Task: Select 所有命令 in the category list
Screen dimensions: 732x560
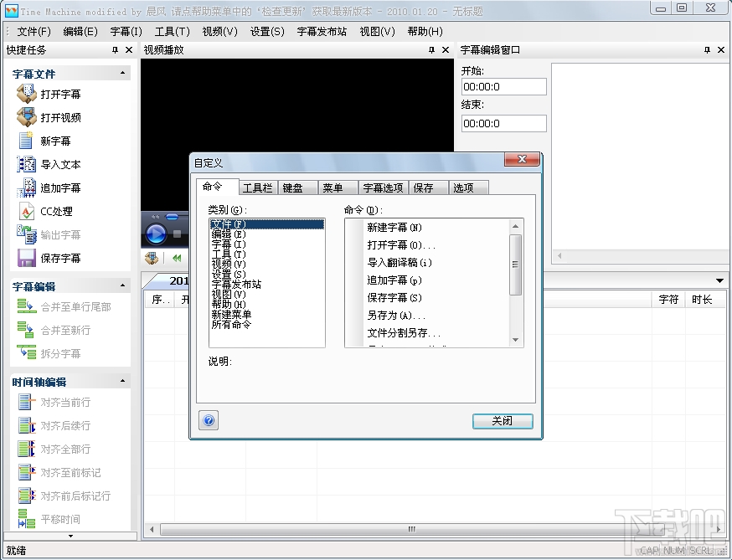Action: (x=267, y=324)
